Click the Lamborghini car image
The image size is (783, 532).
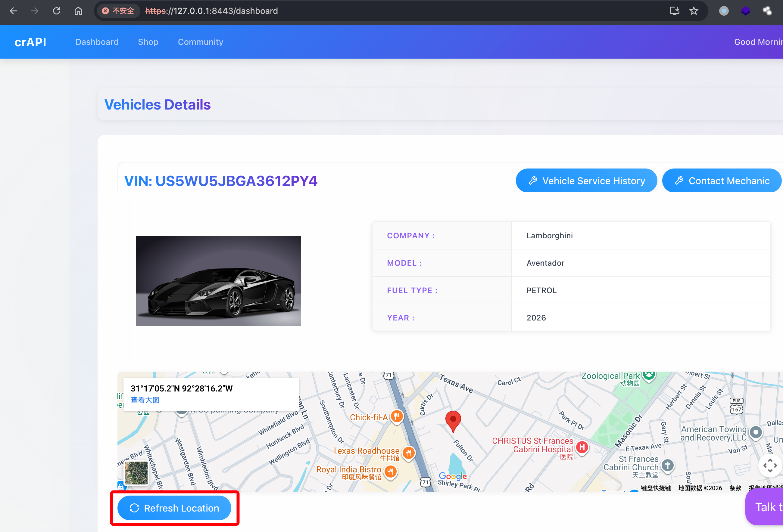coord(218,281)
